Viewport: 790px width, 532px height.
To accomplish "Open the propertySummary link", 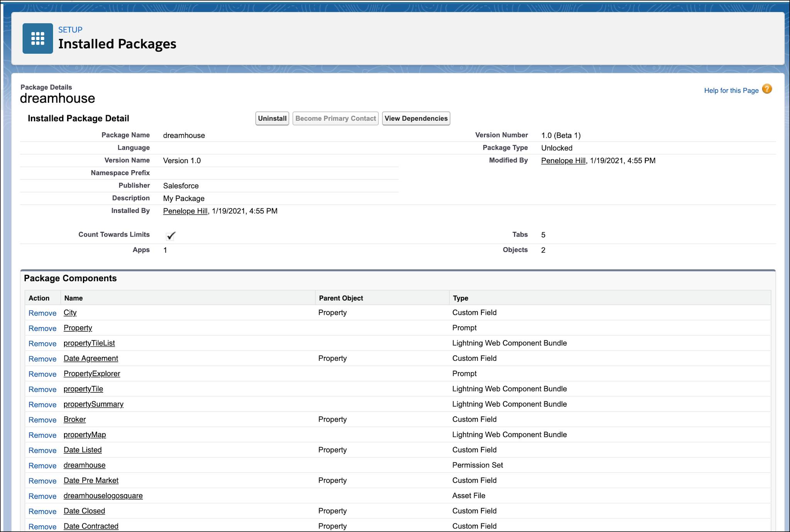I will [x=93, y=404].
